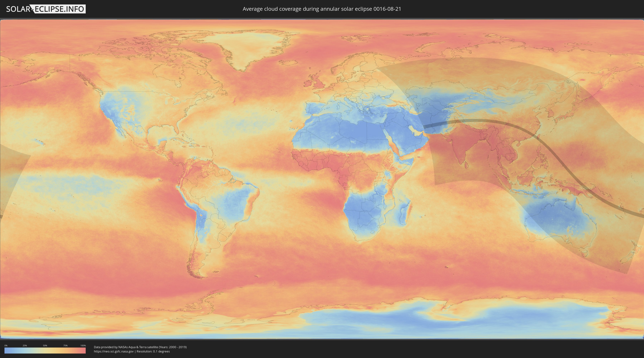The image size is (644, 358).
Task: Click the cloud coverage map title text
Action: [322, 9]
